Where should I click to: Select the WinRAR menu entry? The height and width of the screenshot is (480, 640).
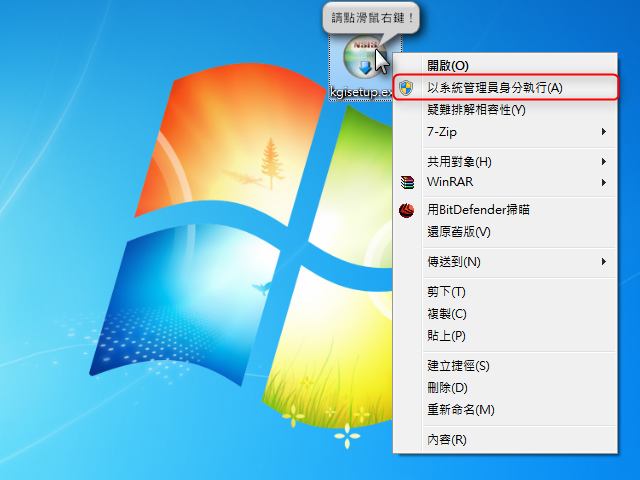click(x=505, y=182)
